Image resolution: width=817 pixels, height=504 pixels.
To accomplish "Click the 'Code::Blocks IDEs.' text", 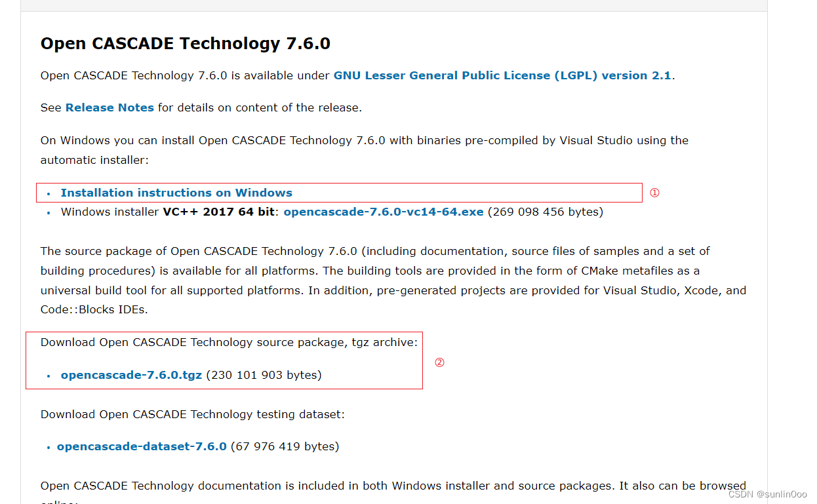I will (x=94, y=310).
